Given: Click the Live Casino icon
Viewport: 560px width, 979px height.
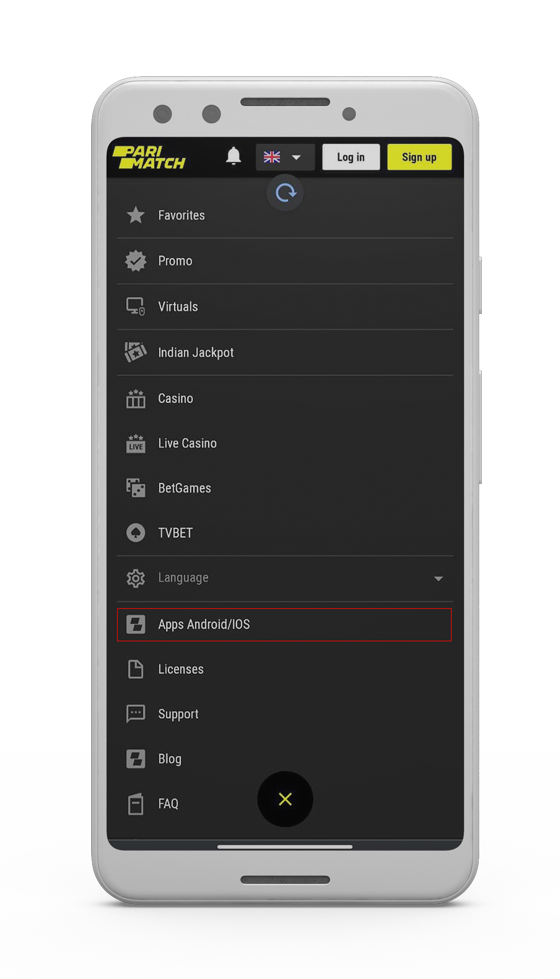Looking at the screenshot, I should (x=136, y=443).
